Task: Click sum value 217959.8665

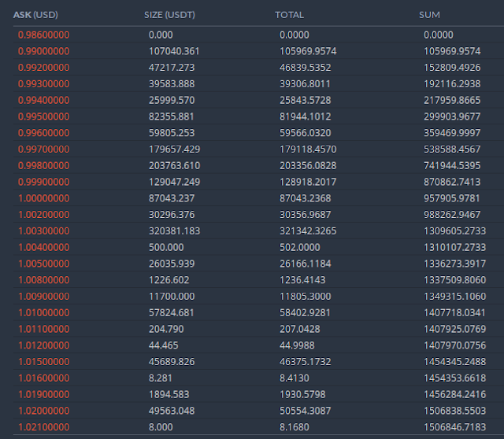Action: point(452,100)
